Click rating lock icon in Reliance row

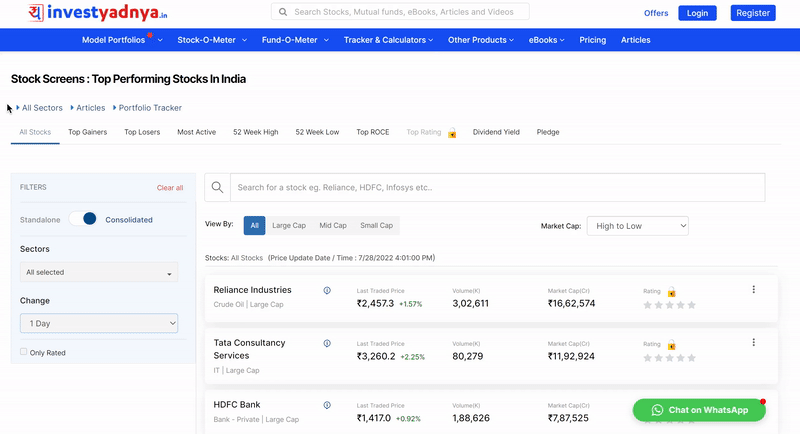[671, 292]
